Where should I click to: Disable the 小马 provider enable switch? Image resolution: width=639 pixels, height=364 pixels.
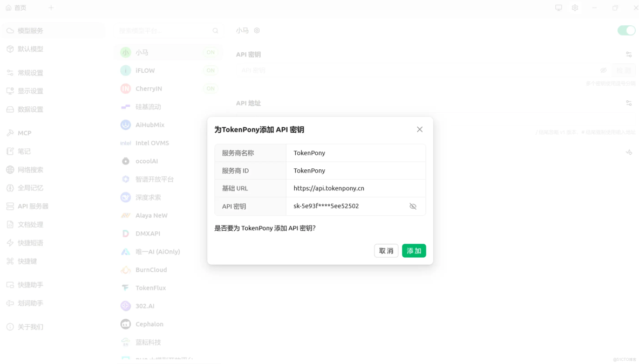coord(626,31)
